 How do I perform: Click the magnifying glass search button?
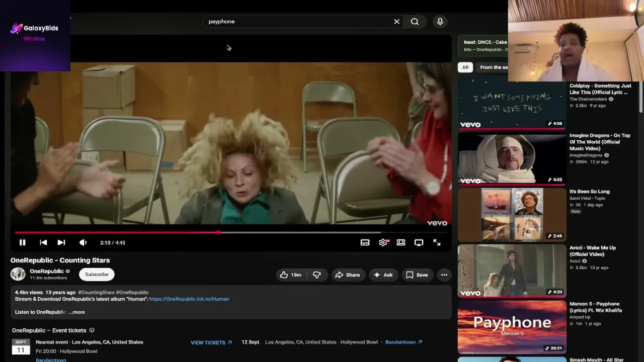pyautogui.click(x=415, y=22)
